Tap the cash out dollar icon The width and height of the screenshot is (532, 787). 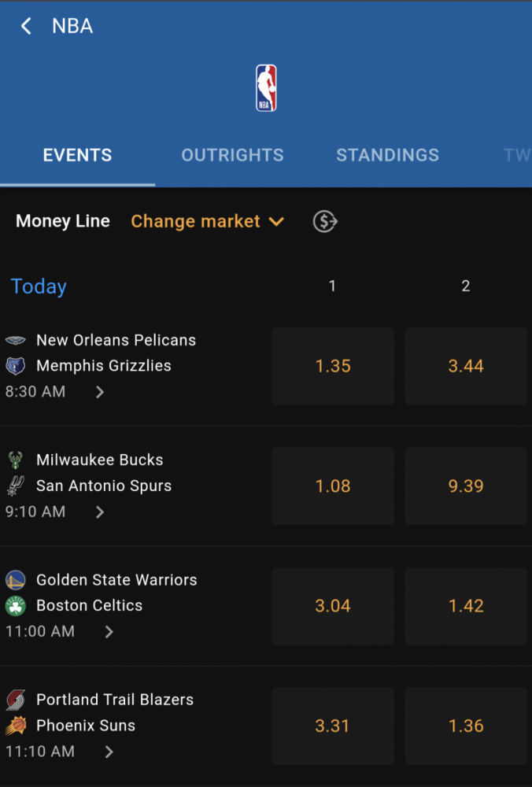[325, 221]
